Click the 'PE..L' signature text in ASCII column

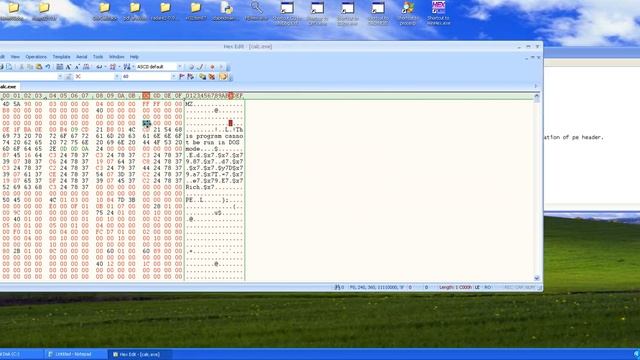195,200
